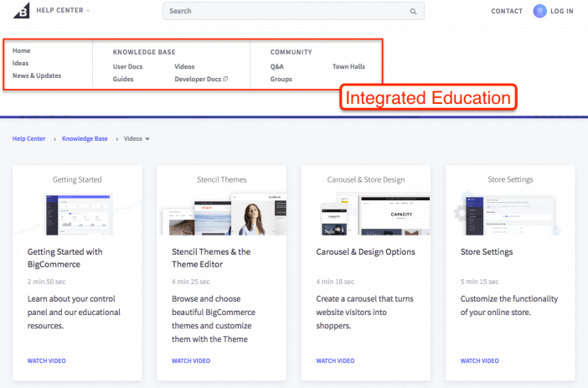The width and height of the screenshot is (588, 388).
Task: Click 'Stencil Themes' category label on card
Action: coord(222,179)
